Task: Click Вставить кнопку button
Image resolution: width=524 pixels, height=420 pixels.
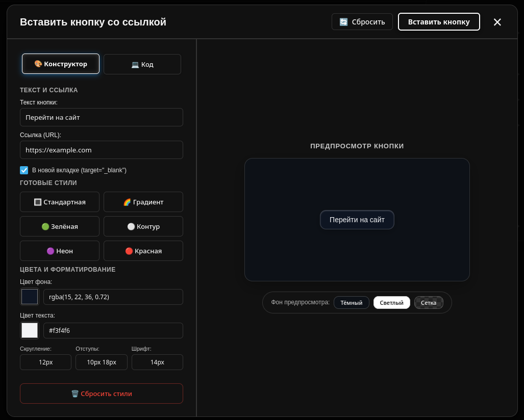Action: 439,22
